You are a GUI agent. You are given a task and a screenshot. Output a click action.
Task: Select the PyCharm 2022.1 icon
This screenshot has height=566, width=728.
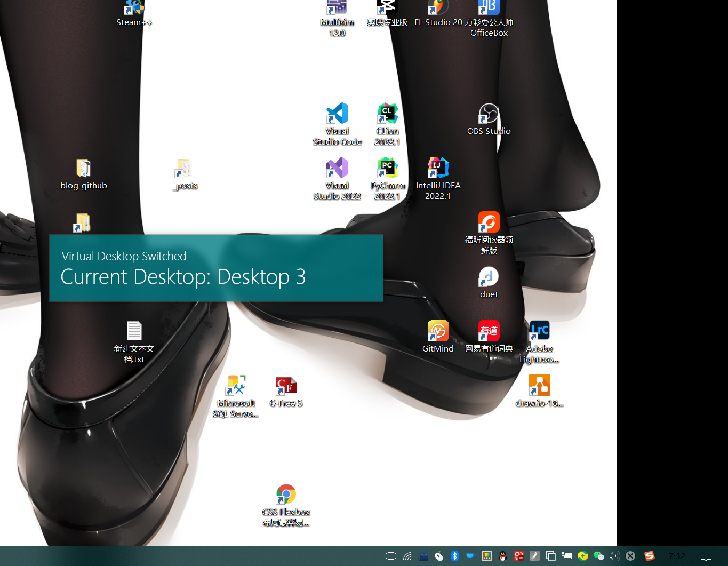coord(388,179)
